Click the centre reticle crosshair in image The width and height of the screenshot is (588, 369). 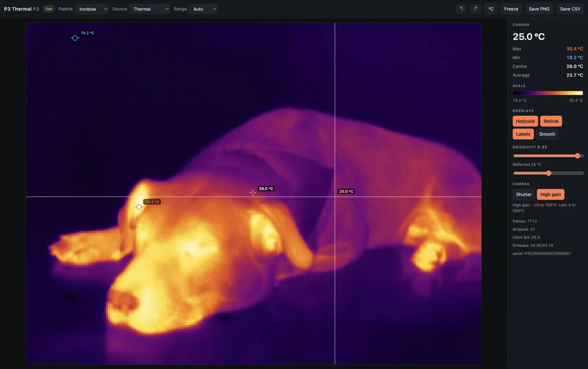(253, 193)
